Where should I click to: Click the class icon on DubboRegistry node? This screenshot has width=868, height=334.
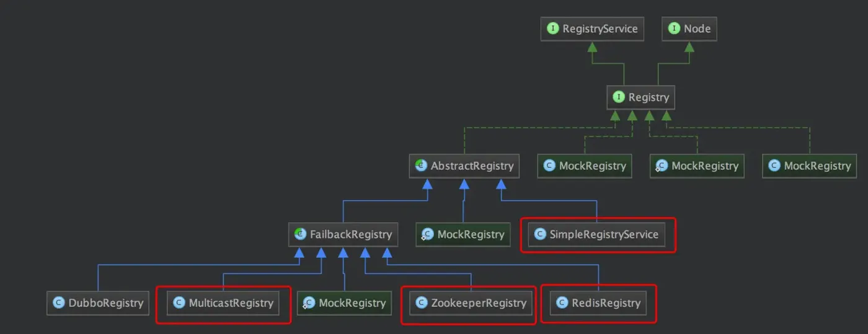click(59, 303)
